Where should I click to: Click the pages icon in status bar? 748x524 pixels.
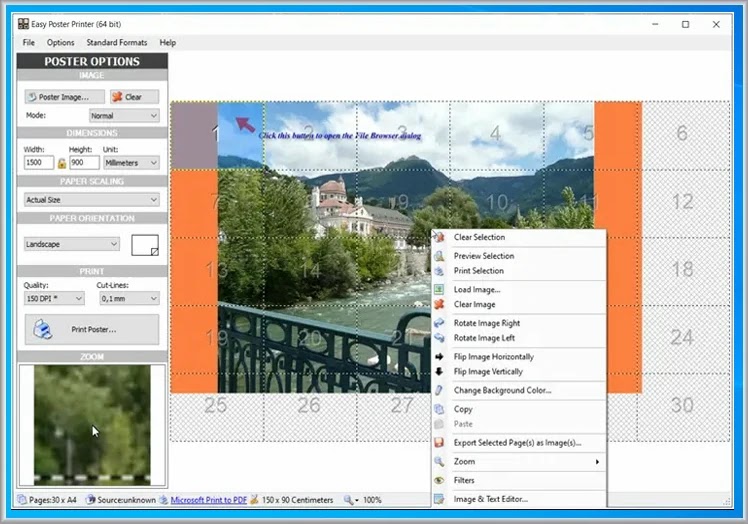[x=22, y=500]
